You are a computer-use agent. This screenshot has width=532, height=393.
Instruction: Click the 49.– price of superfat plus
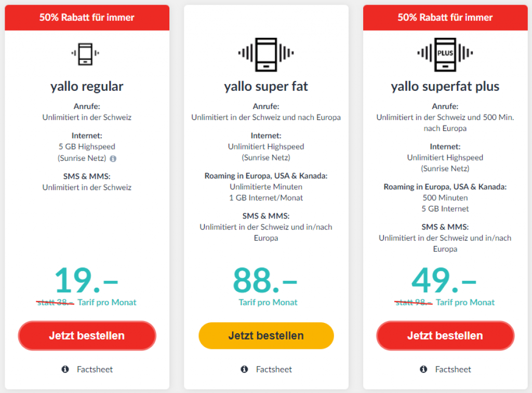coord(444,280)
